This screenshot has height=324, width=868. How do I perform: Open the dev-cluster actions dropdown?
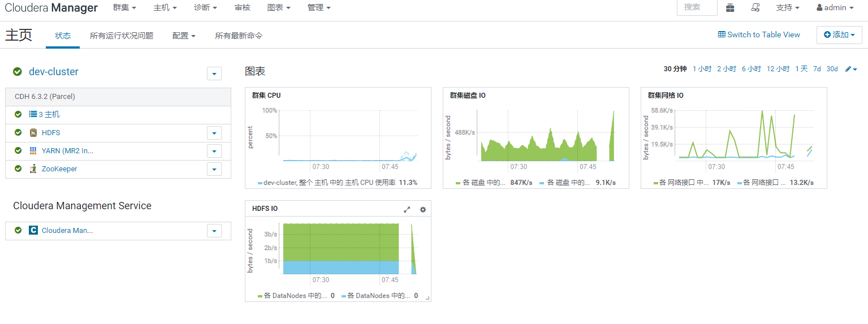pyautogui.click(x=214, y=74)
